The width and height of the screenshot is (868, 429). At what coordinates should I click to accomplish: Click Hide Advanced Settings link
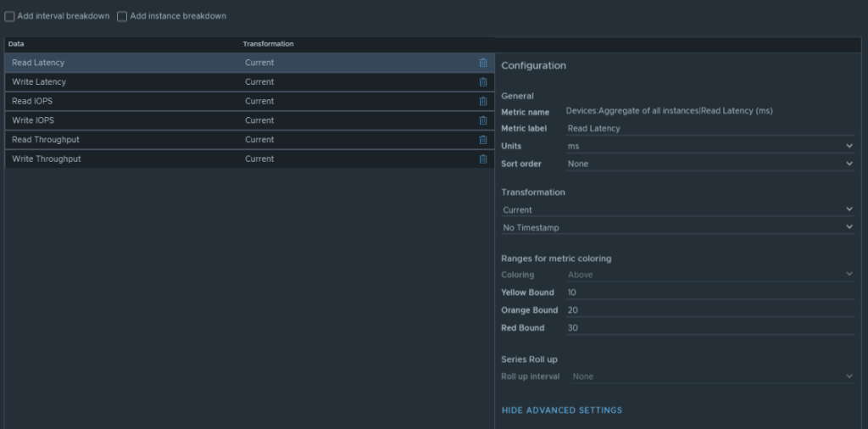[561, 410]
